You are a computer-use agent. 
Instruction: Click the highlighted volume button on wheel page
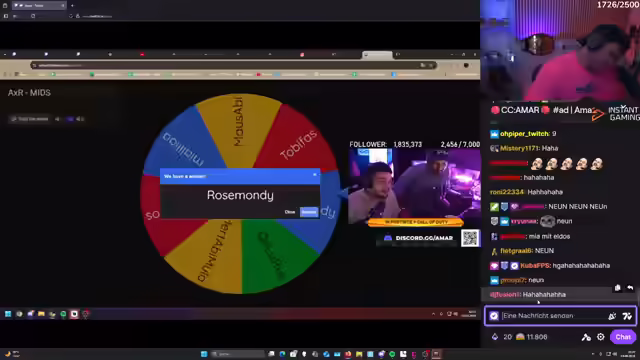[70, 119]
